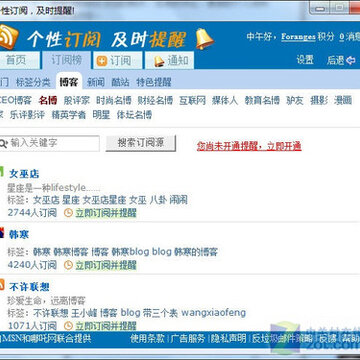The width and height of the screenshot is (360, 360).
Task: Click the clock icon in 不许联想 entry
Action: pos(68,325)
